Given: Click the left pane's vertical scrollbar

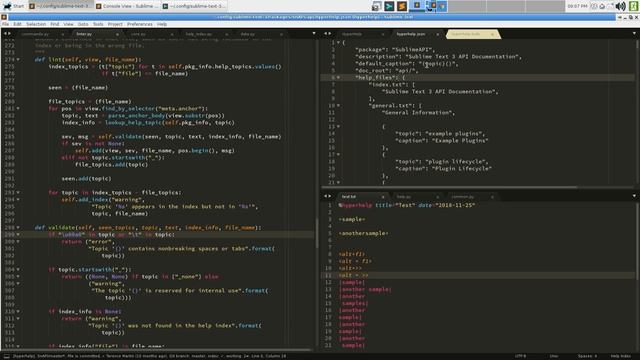Looking at the screenshot, I should coord(317,233).
